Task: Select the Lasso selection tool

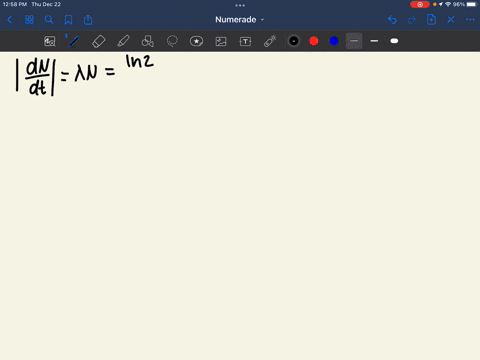Action: 172,41
